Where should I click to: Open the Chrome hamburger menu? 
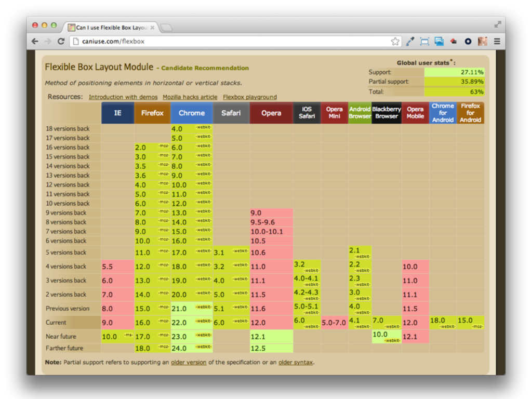coord(497,42)
